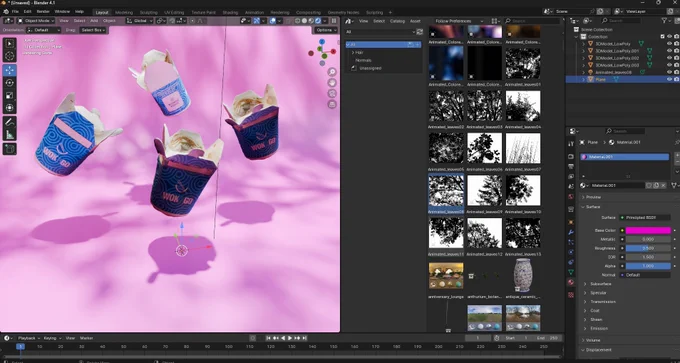Open the Select Box drag dropdown
Screen dimensions: 680x363
pos(93,30)
